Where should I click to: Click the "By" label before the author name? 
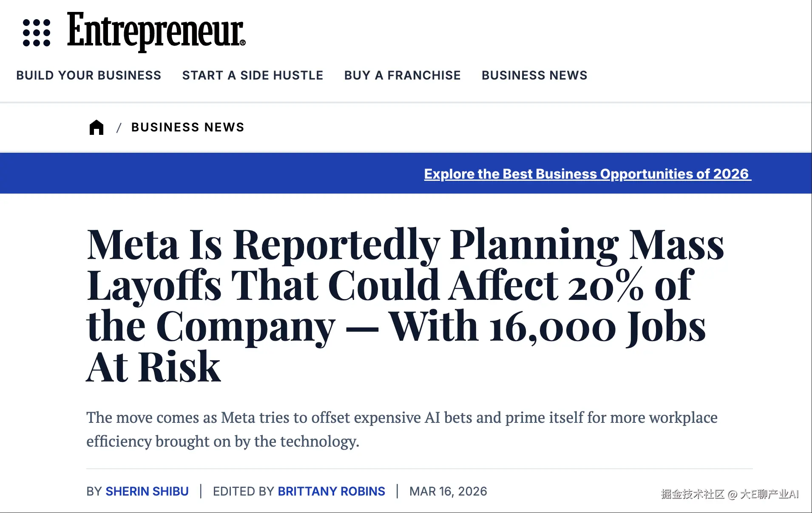pos(94,491)
